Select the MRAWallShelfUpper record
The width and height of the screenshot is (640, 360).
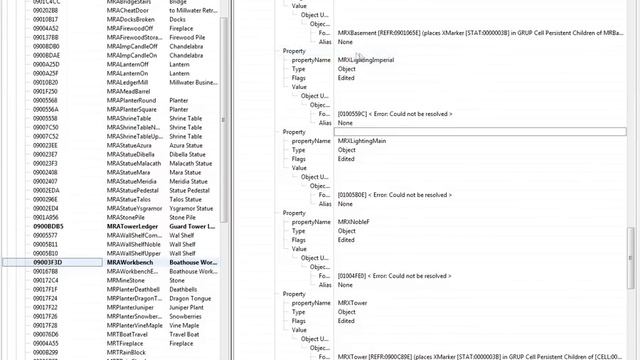coord(134,253)
